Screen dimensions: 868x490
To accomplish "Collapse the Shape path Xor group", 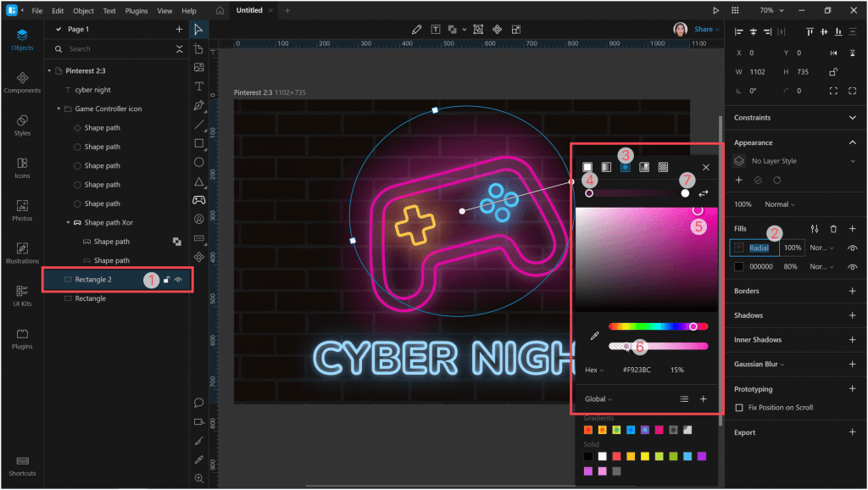I will point(68,223).
